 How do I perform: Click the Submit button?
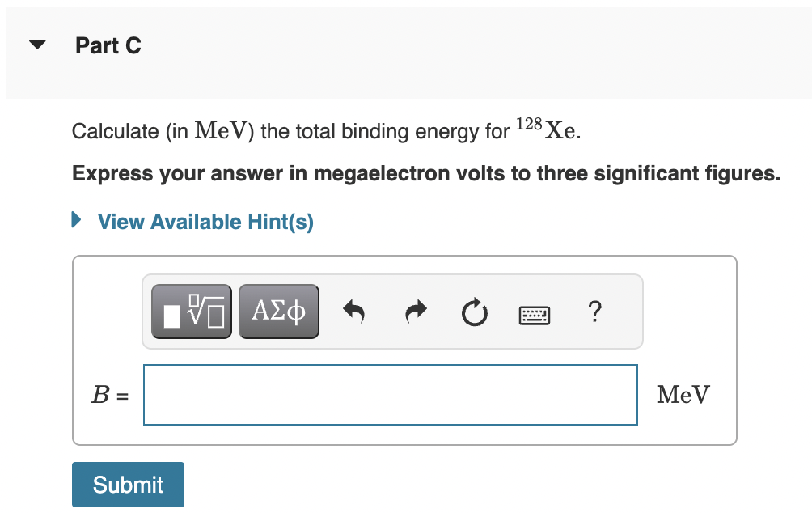tap(128, 484)
